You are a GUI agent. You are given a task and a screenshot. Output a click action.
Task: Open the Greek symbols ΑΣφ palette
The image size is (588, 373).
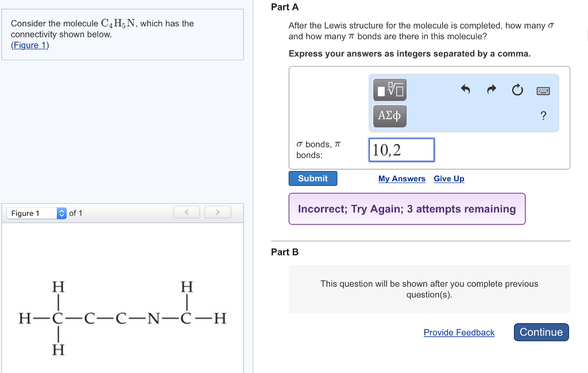coord(389,115)
